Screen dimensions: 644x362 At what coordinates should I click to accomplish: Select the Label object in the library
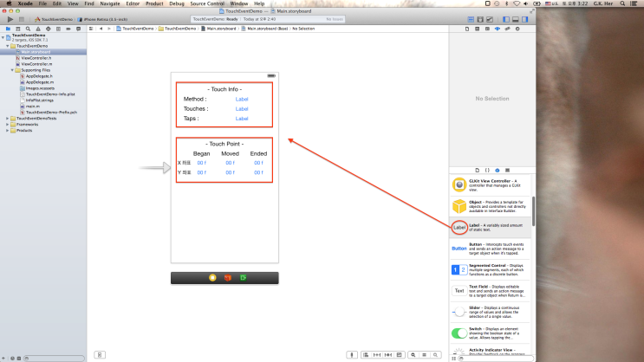click(490, 228)
